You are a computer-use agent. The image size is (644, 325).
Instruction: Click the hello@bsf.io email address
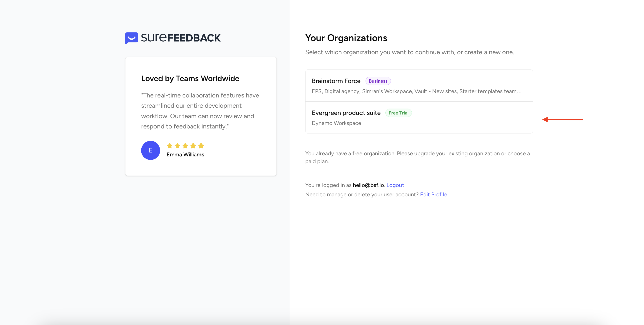click(368, 185)
